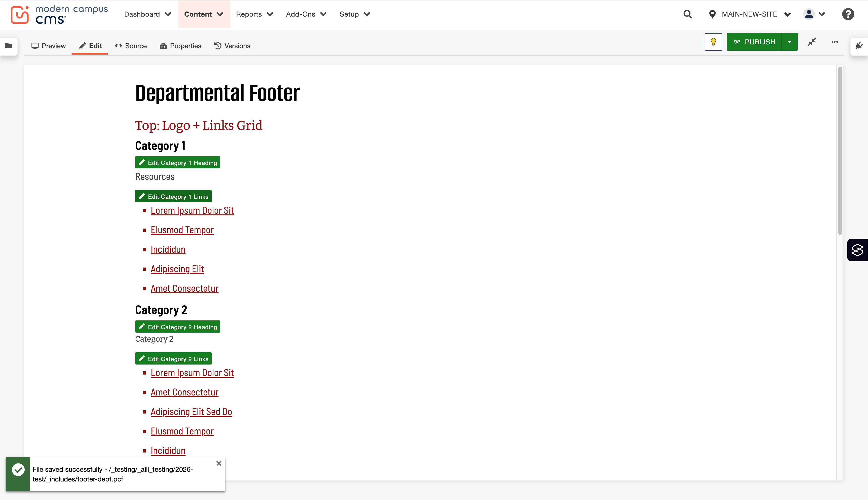Dismiss the file saved notification
Viewport: 868px width, 500px height.
click(219, 463)
